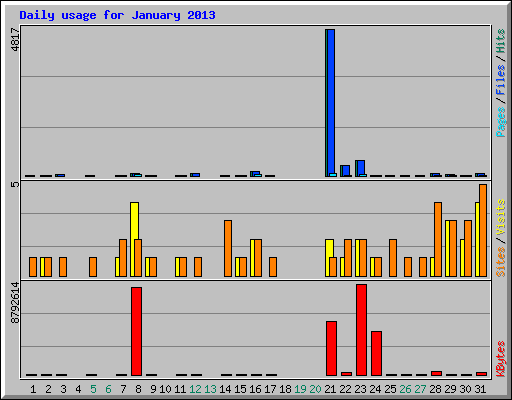Click the cyan 'Pages' legend label
This screenshot has height=400, width=512.
click(501, 122)
